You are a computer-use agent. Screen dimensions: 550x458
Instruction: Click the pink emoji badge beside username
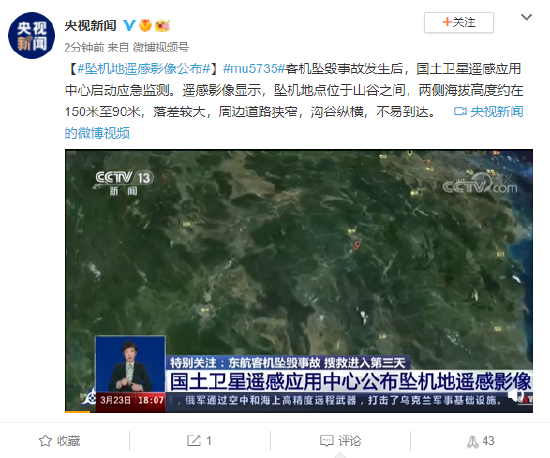point(162,26)
